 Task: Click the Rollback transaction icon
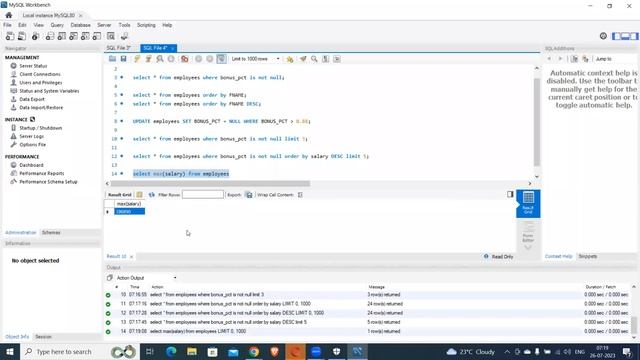[209, 59]
